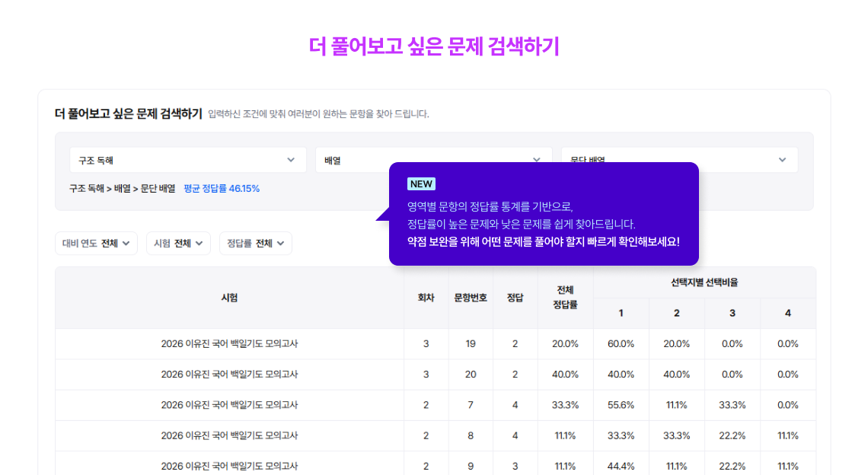This screenshot has height=475, width=868.
Task: Click the NEW badge in tooltip
Action: pos(421,183)
